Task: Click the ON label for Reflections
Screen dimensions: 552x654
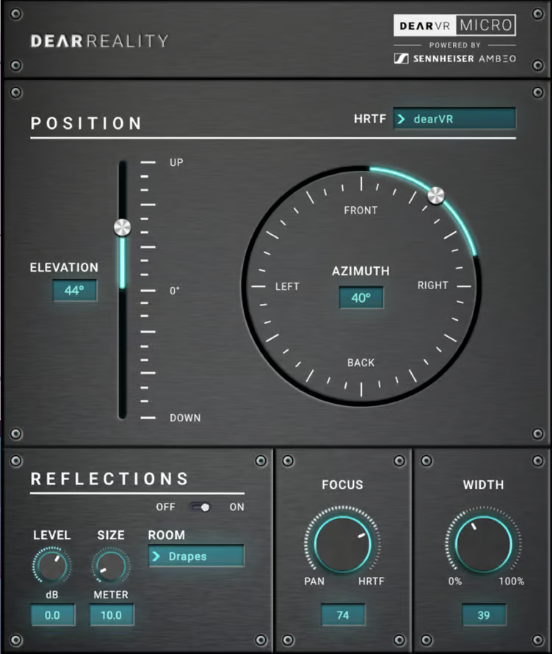Action: [237, 507]
